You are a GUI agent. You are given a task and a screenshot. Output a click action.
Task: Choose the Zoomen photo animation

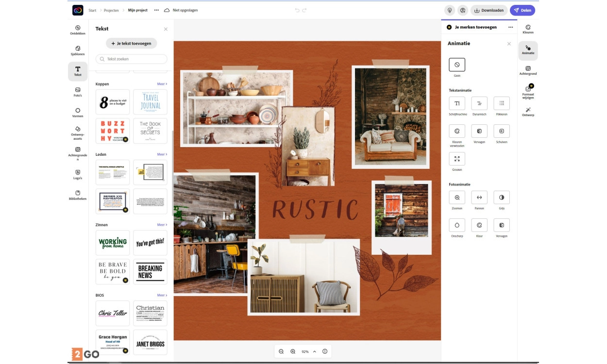click(457, 198)
